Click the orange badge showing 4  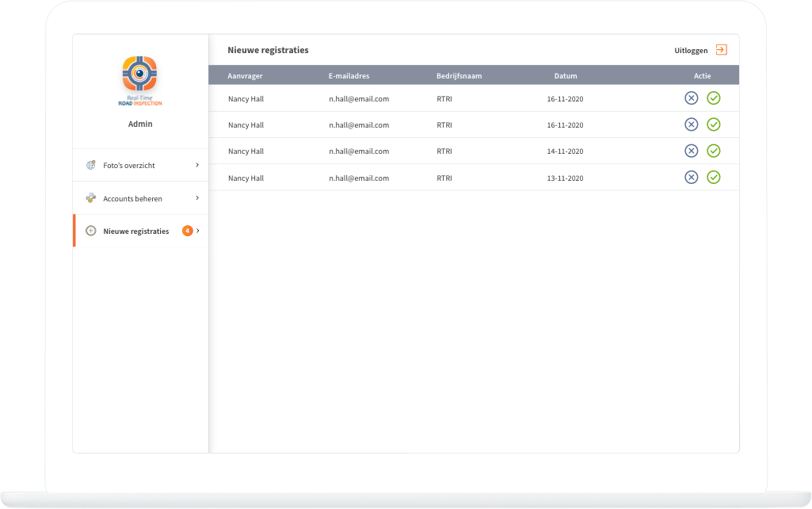pyautogui.click(x=188, y=231)
